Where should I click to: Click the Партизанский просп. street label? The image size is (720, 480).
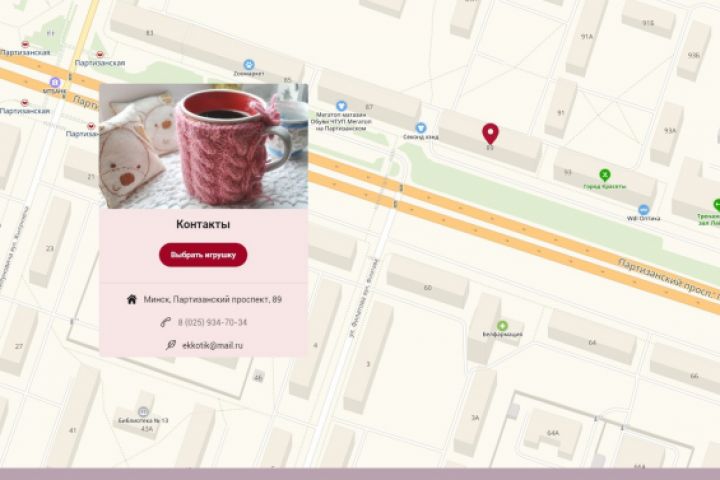(668, 280)
